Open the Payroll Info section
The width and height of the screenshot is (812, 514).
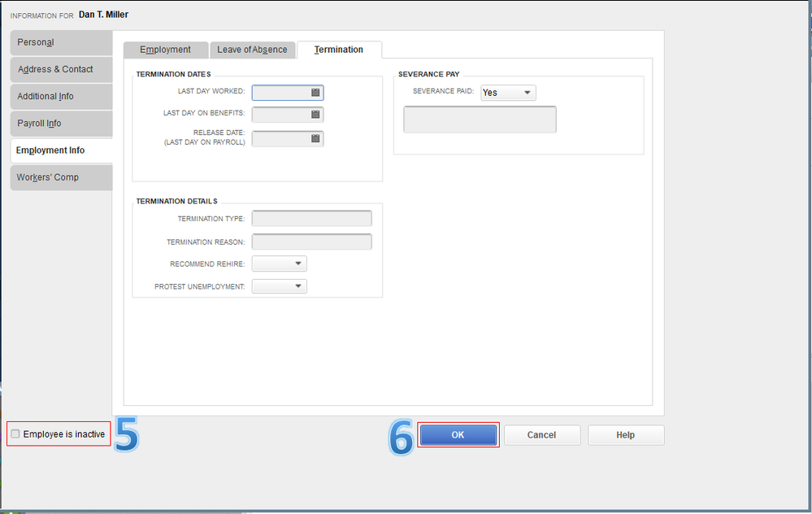tap(61, 124)
